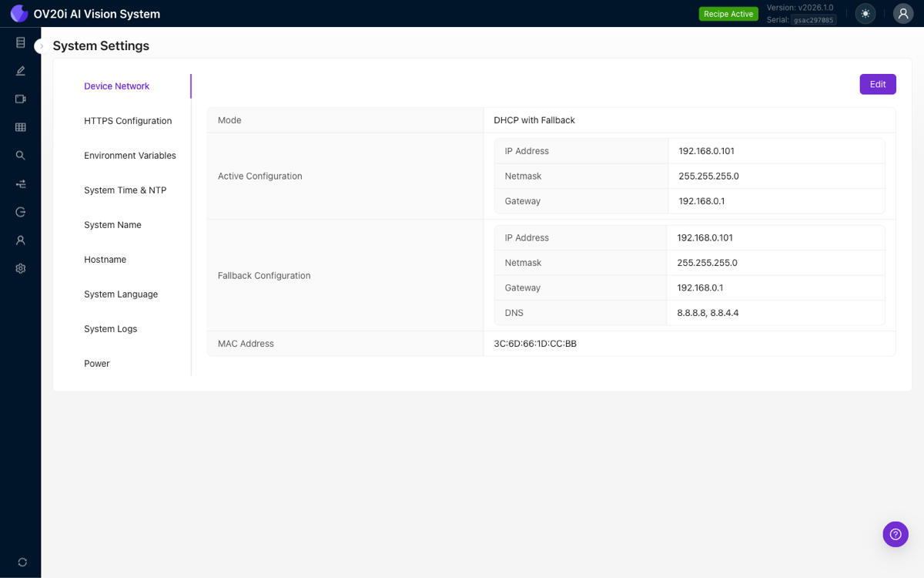Open the database stack icon in sidebar
This screenshot has height=578, width=924.
tap(21, 43)
